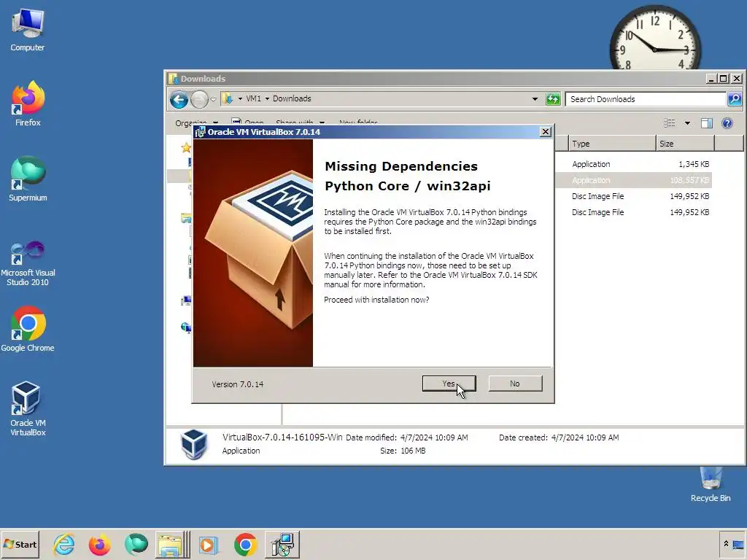This screenshot has height=560, width=747.
Task: Click the Computer icon in navigation pane
Action: (186, 300)
